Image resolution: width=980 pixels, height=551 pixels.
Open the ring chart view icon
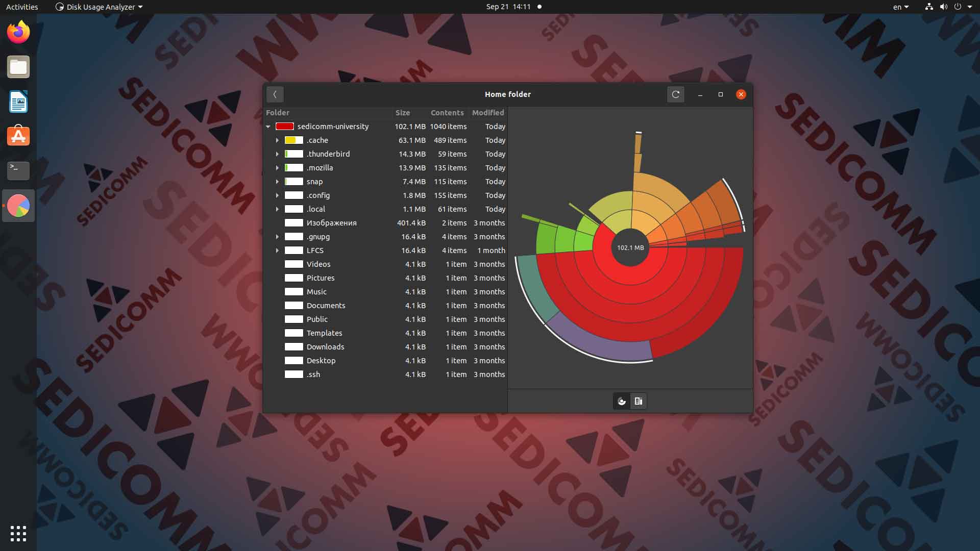[621, 400]
